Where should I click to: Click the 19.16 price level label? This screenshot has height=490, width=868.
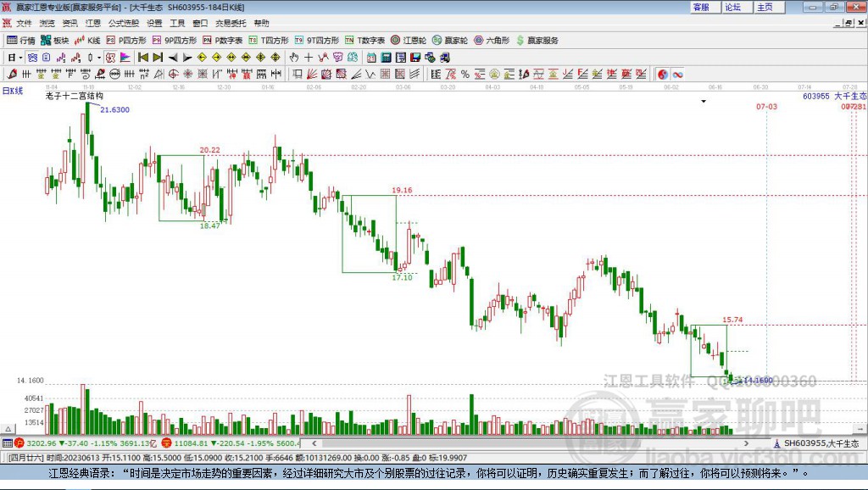coord(402,190)
